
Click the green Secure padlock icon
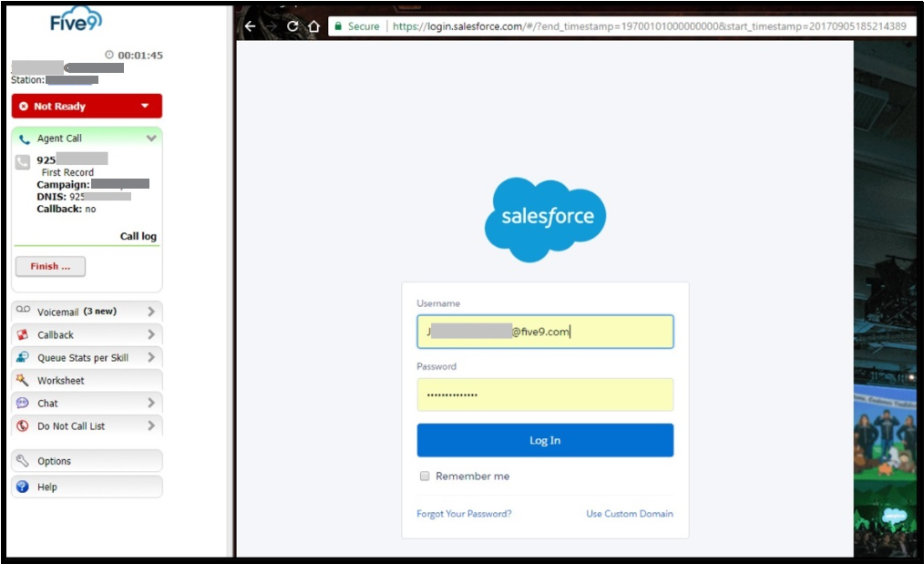(x=338, y=26)
